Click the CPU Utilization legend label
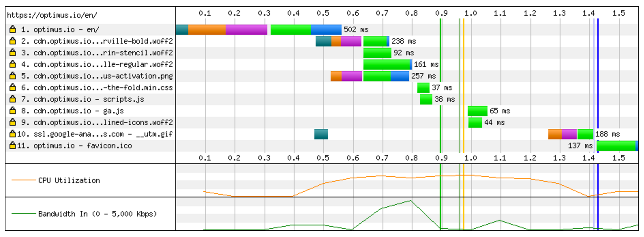 pos(69,180)
